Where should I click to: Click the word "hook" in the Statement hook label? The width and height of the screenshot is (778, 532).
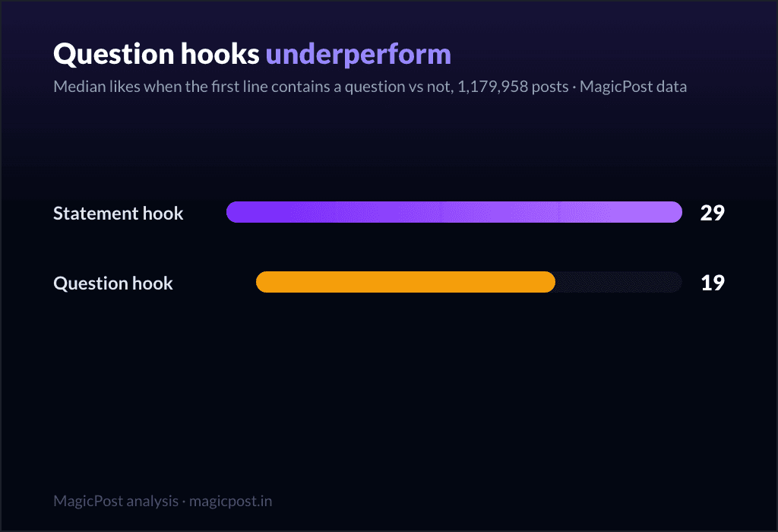(x=163, y=214)
